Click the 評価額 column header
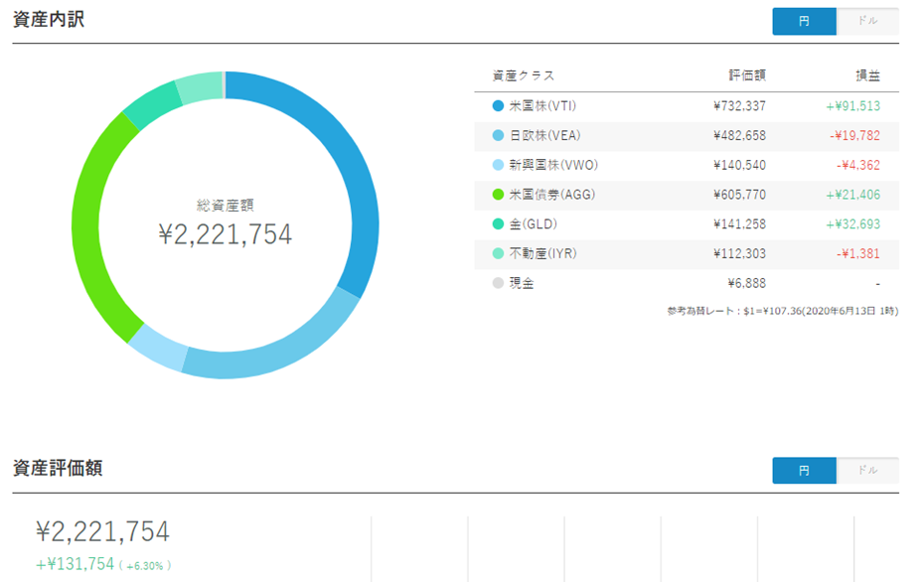This screenshot has width=924, height=582. point(746,75)
